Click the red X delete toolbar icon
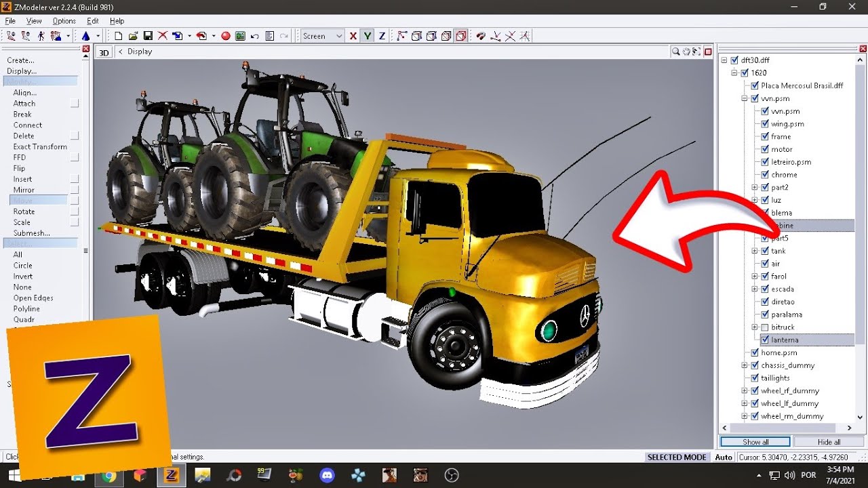This screenshot has height=488, width=868. pyautogui.click(x=163, y=36)
